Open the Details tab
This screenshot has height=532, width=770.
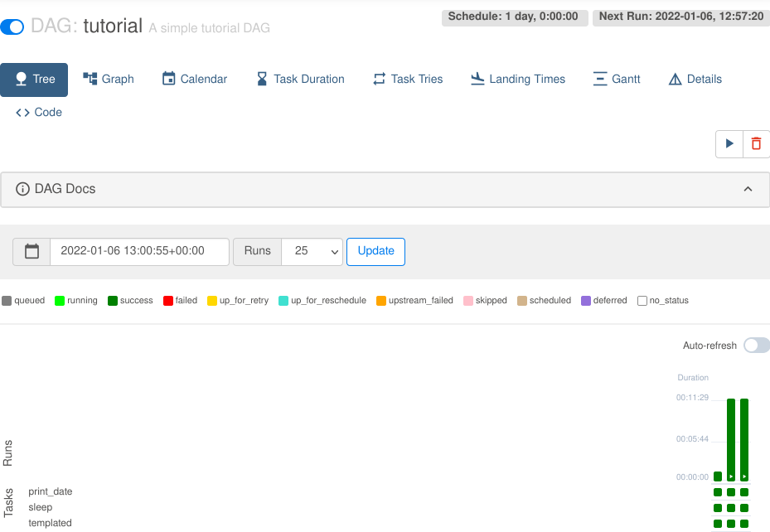[x=695, y=79]
